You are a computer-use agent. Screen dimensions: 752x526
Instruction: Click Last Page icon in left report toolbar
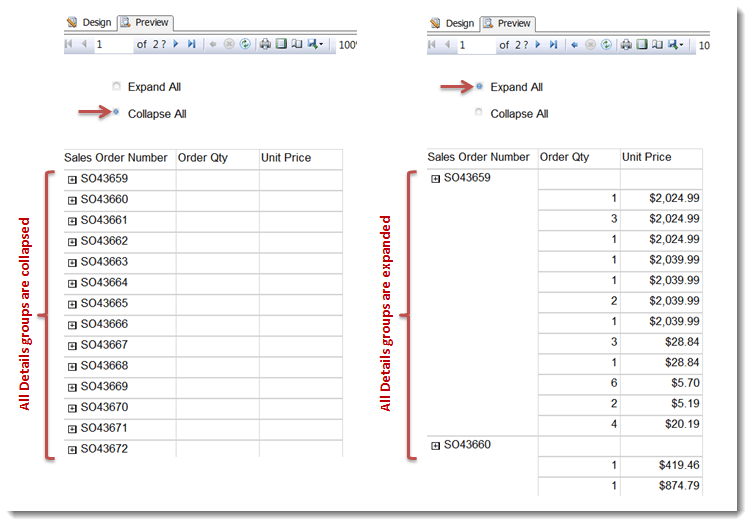pos(191,45)
